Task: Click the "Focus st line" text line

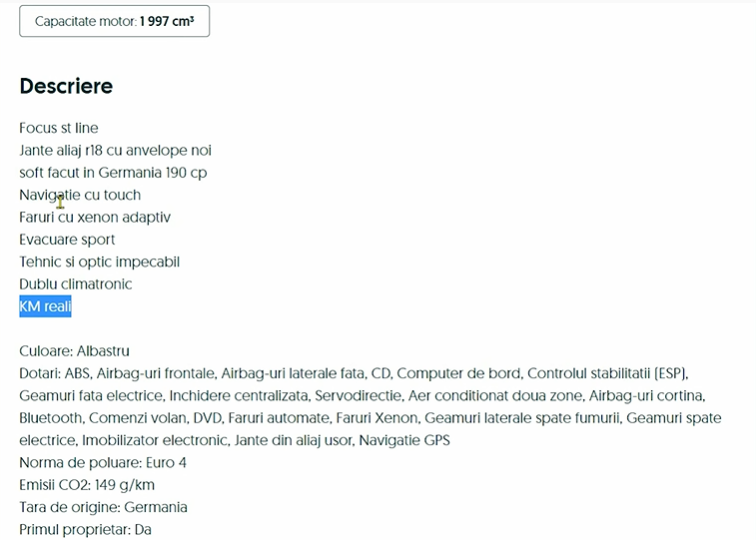Action: pyautogui.click(x=59, y=128)
